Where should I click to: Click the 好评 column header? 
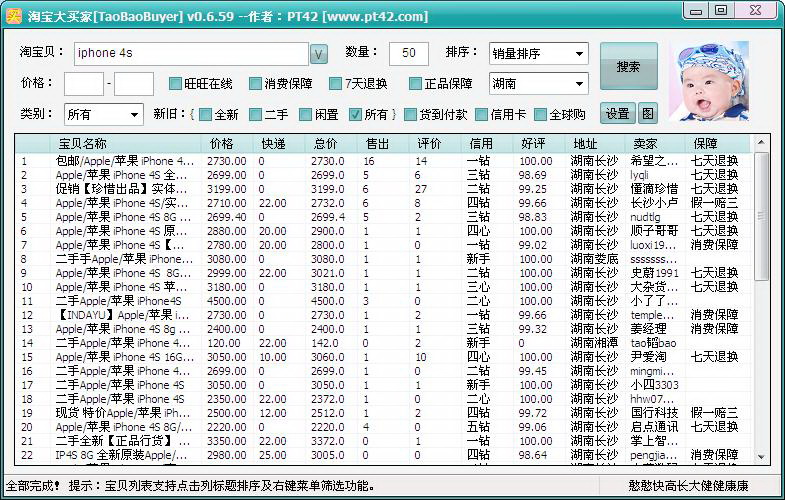[534, 144]
